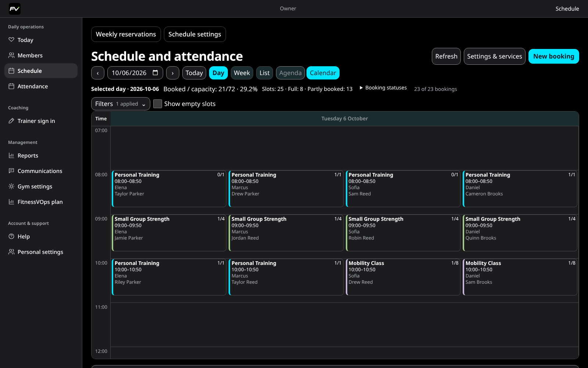Screen dimensions: 588x368
Task: Click the people icon beside Personal settings
Action: click(11, 252)
